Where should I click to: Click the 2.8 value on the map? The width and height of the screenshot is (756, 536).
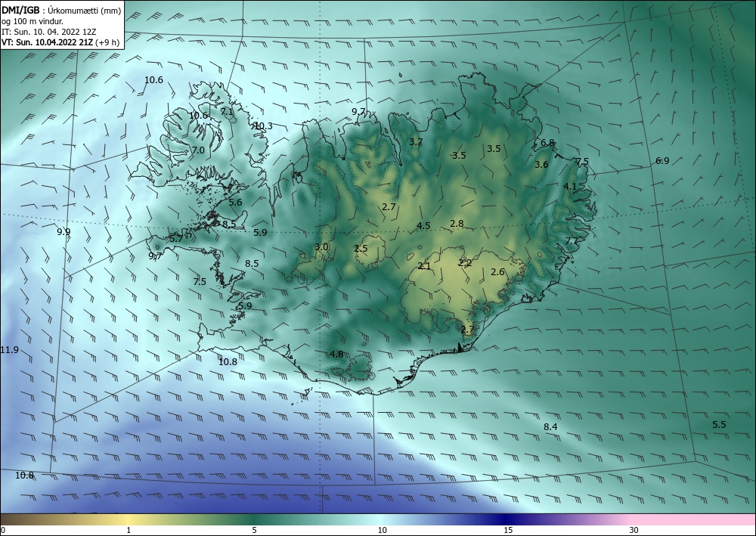(457, 223)
